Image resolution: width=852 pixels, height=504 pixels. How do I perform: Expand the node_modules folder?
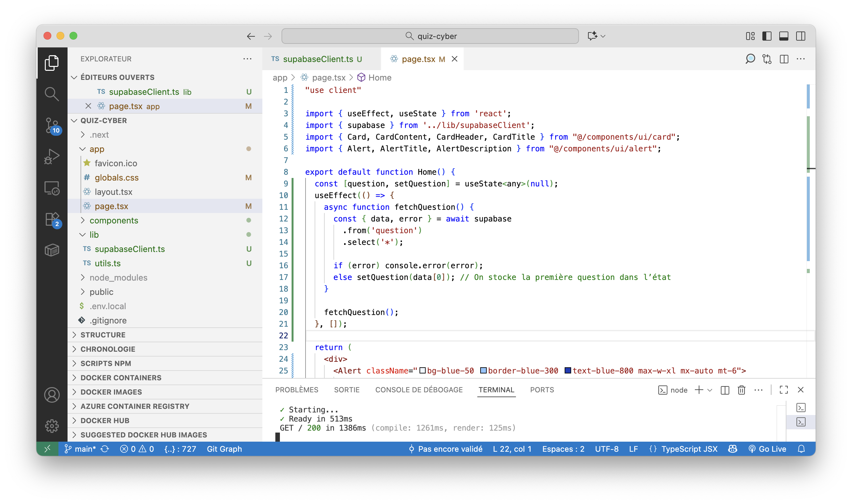point(119,277)
